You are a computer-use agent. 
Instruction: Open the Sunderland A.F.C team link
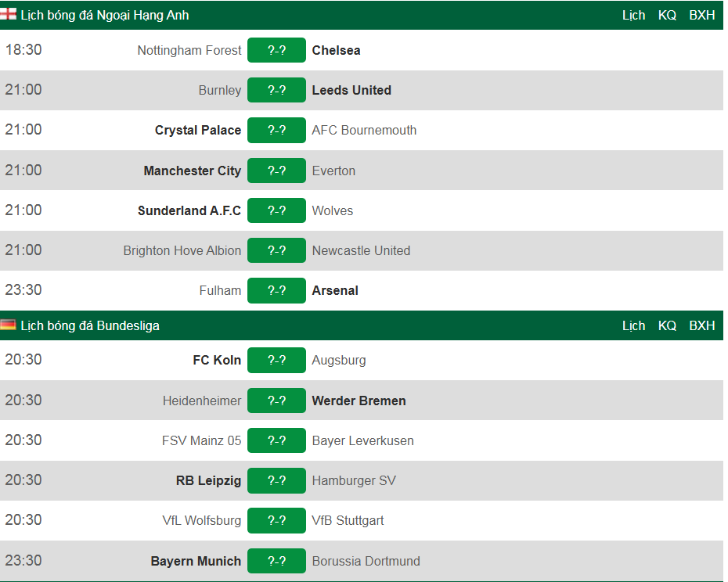(x=189, y=210)
